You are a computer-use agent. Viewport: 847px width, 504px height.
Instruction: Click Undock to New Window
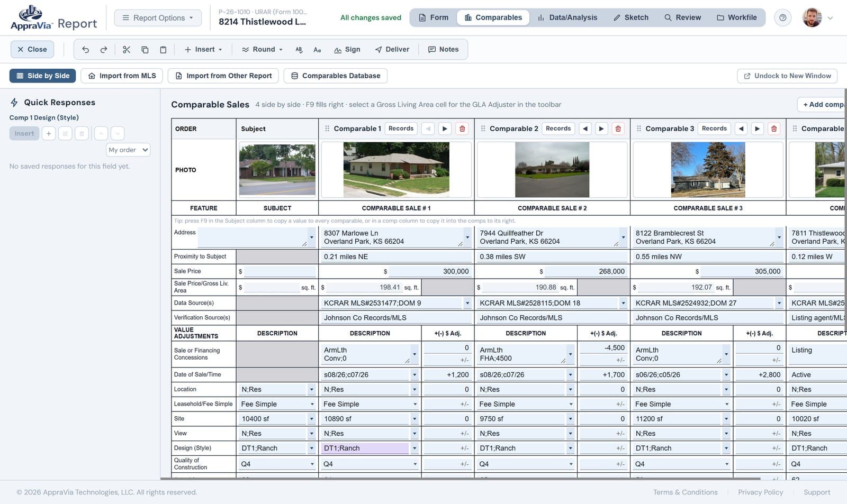(787, 76)
